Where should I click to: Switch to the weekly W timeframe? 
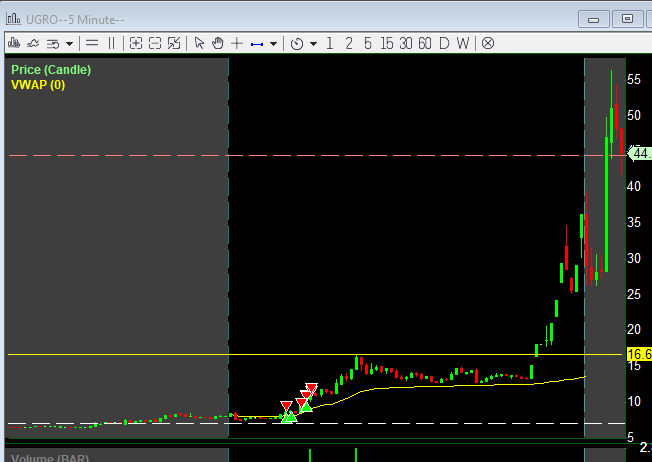[x=463, y=43]
